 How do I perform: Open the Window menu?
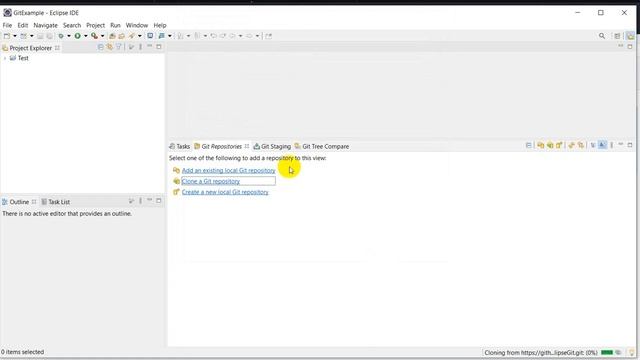(137, 25)
